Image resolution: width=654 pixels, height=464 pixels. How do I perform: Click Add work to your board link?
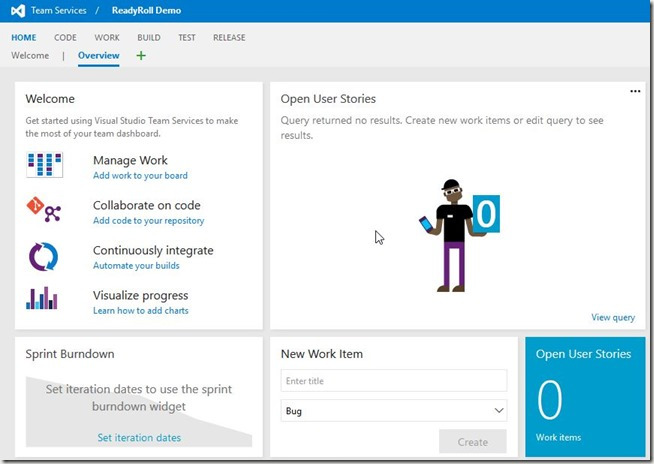pos(140,176)
